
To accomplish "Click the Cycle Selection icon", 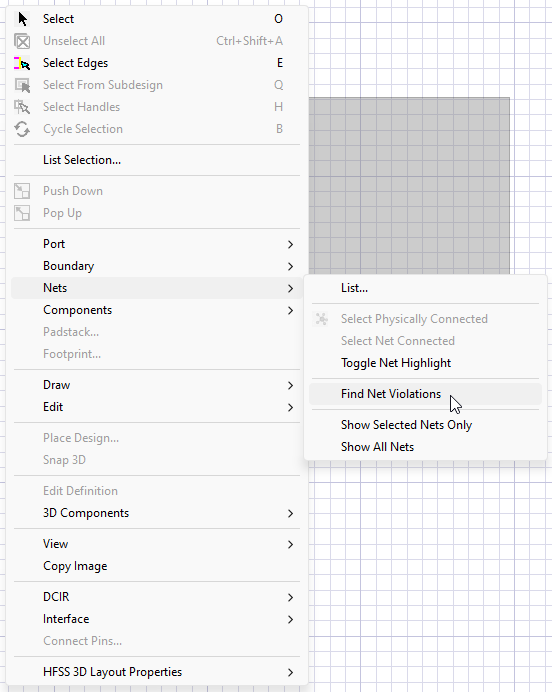I will [22, 129].
